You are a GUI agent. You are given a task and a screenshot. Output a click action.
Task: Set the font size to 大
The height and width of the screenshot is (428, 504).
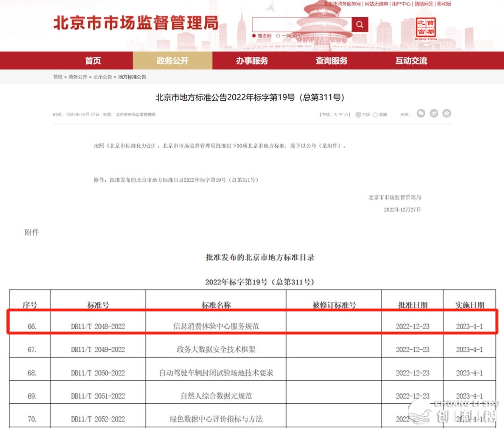click(335, 114)
